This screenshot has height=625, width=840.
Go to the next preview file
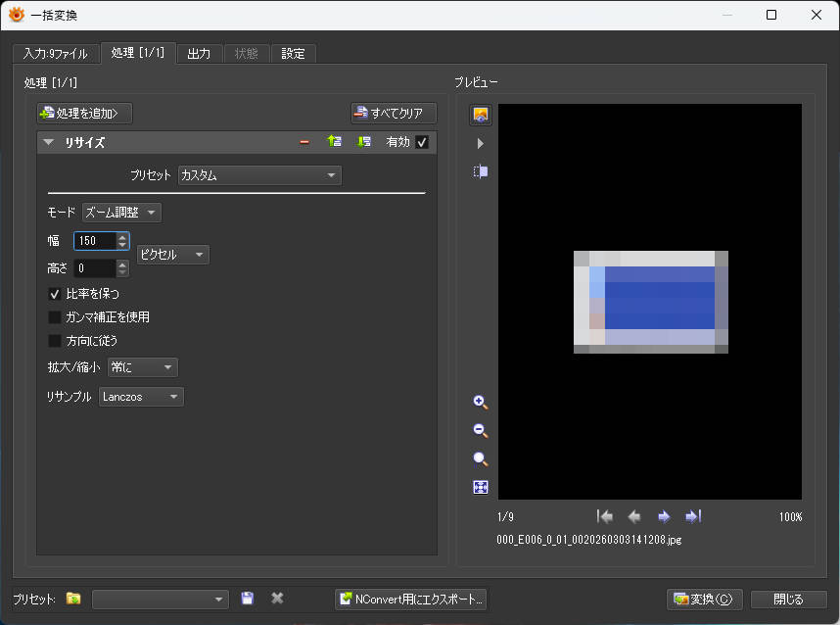664,516
